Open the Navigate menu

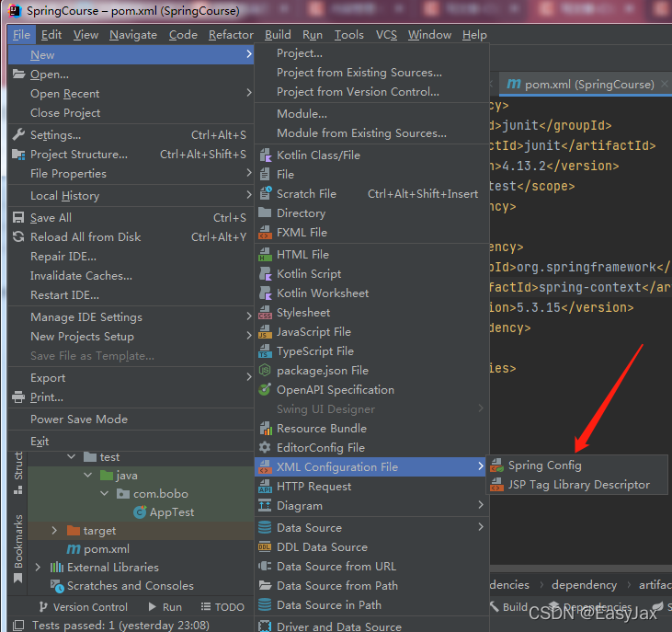click(133, 35)
